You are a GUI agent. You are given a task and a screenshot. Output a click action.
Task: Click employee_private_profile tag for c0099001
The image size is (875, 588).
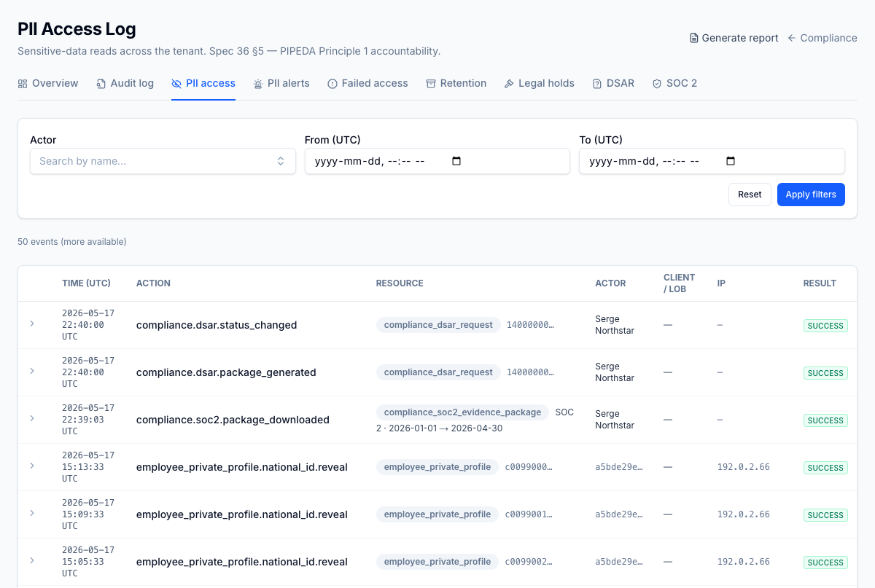coord(437,514)
